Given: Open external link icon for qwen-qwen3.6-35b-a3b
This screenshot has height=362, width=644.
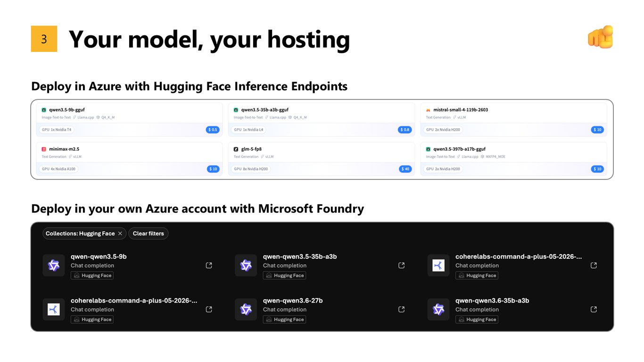Looking at the screenshot, I should tap(594, 309).
